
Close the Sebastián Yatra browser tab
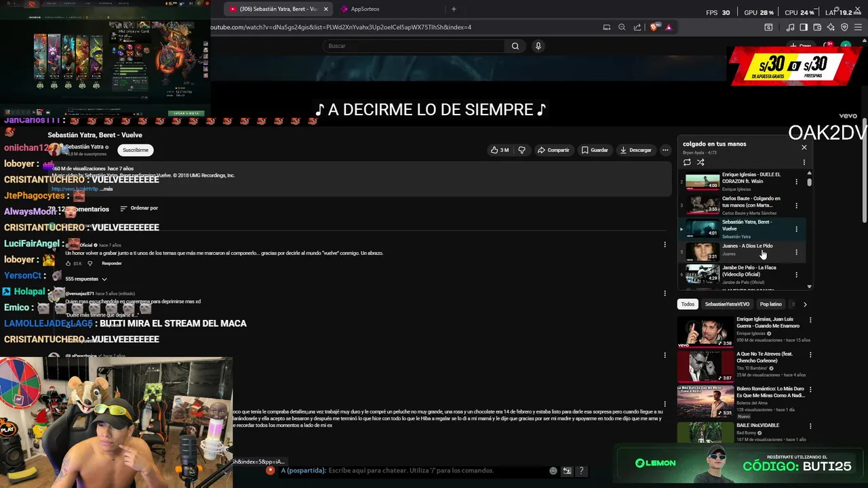point(325,9)
